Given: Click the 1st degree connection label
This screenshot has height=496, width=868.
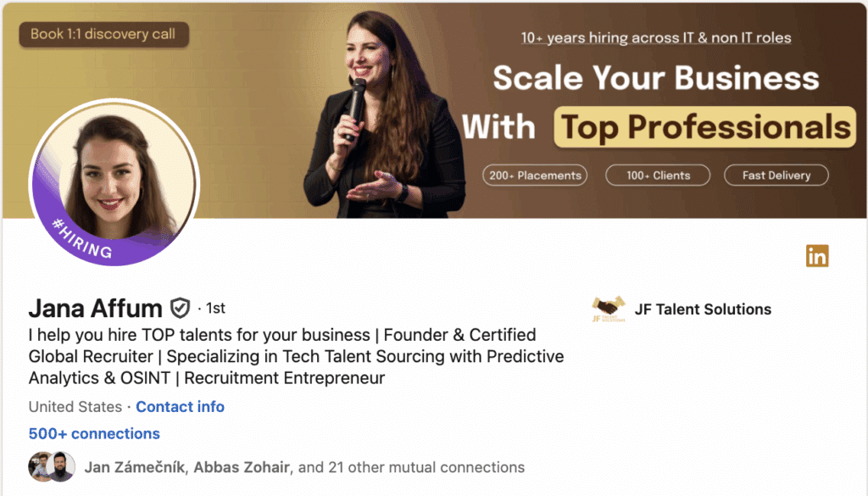Looking at the screenshot, I should 215,308.
